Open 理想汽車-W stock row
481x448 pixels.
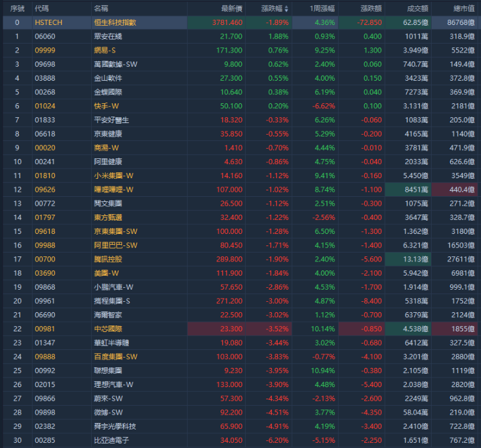[240, 385]
